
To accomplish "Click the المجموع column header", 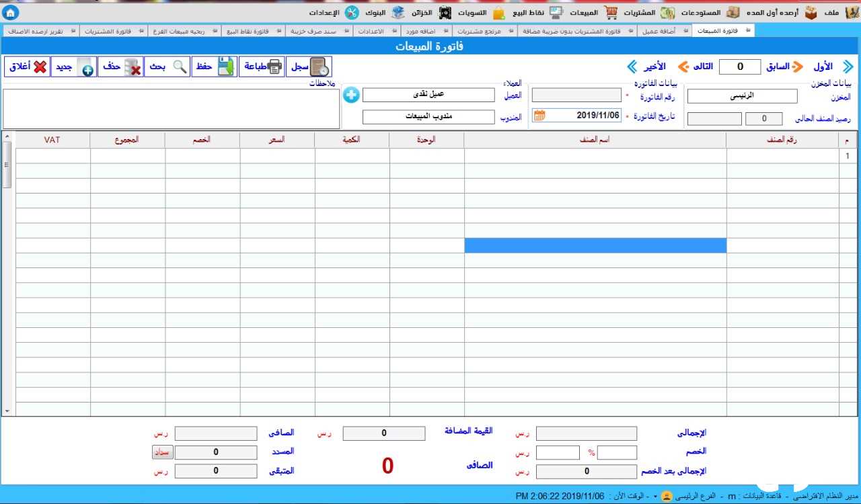I will pyautogui.click(x=128, y=140).
